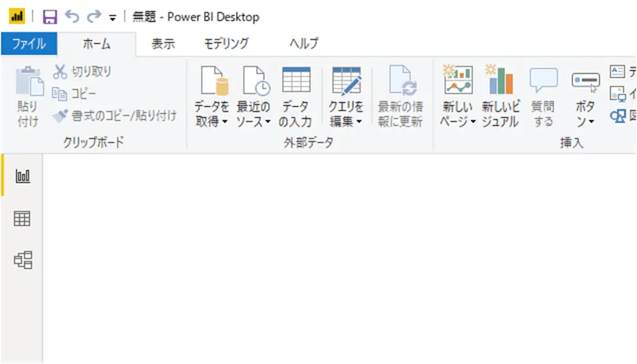Image resolution: width=637 pixels, height=364 pixels.
Task: Click the クエリを編集 table pencil icon
Action: pos(346,81)
